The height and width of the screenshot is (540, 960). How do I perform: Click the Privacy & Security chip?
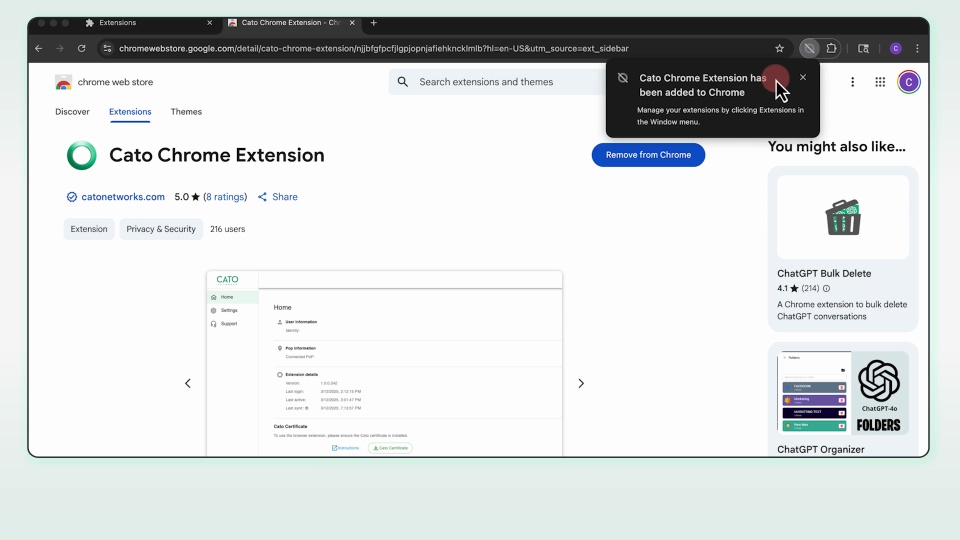tap(161, 229)
